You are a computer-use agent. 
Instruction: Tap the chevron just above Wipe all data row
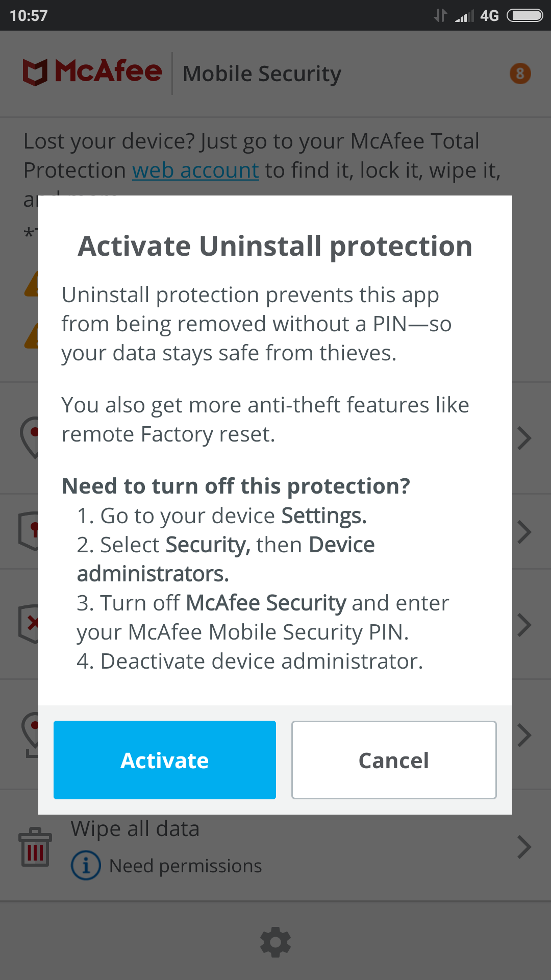pyautogui.click(x=524, y=736)
